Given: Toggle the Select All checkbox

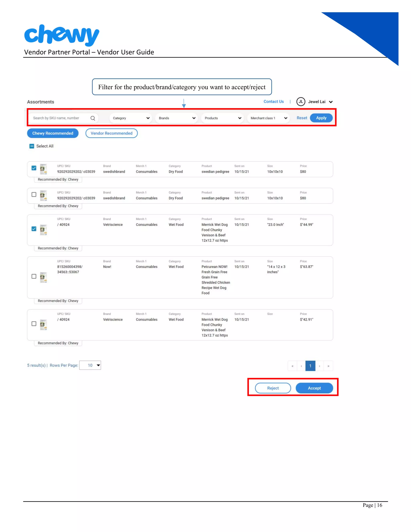Looking at the screenshot, I should click(32, 146).
